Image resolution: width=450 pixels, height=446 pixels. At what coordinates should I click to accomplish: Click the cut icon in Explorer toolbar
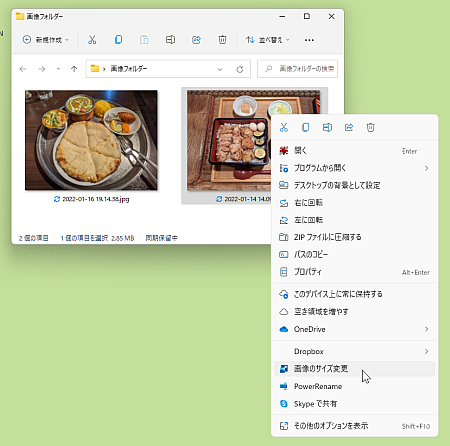tap(92, 40)
